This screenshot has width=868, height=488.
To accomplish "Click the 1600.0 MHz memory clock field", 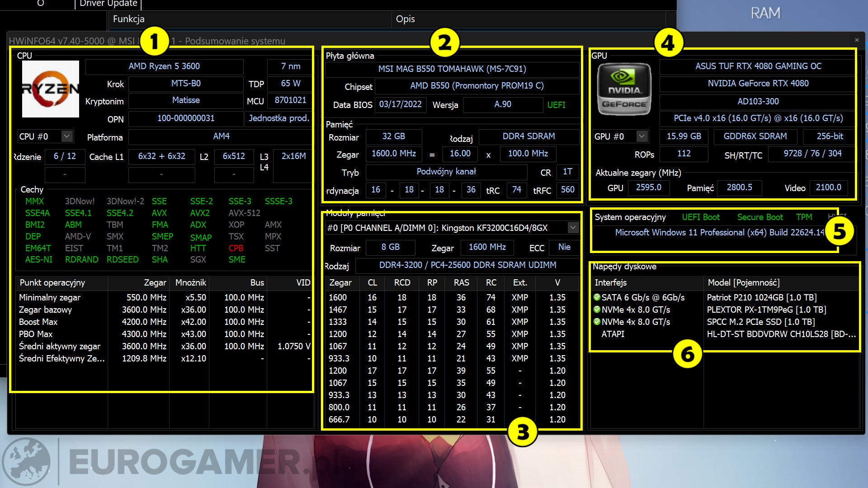I will [x=393, y=154].
